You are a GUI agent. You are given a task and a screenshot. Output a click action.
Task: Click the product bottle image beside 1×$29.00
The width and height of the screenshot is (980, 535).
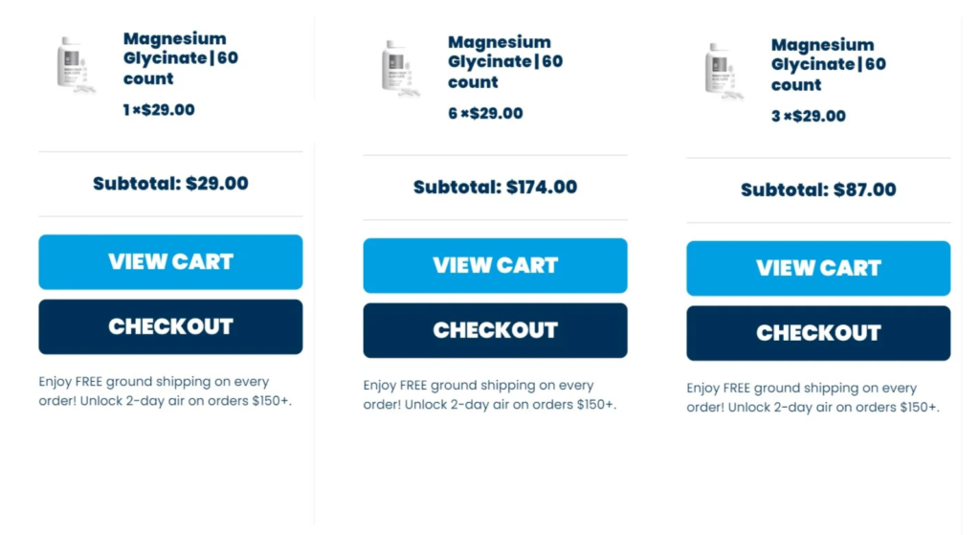point(75,64)
